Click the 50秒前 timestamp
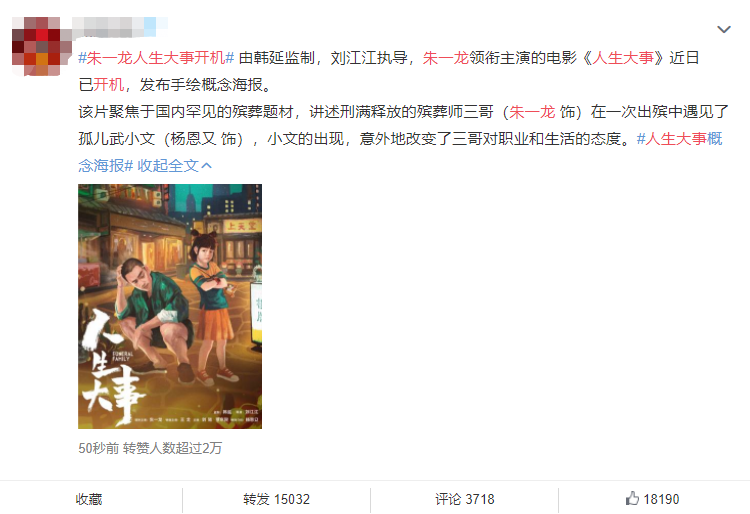 pyautogui.click(x=98, y=448)
